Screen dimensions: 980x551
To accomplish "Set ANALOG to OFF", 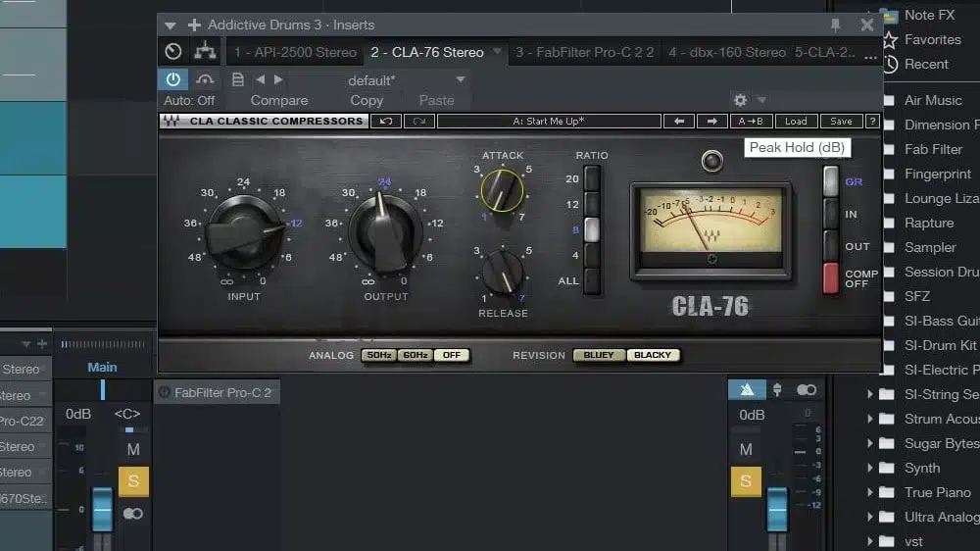I will pos(451,355).
